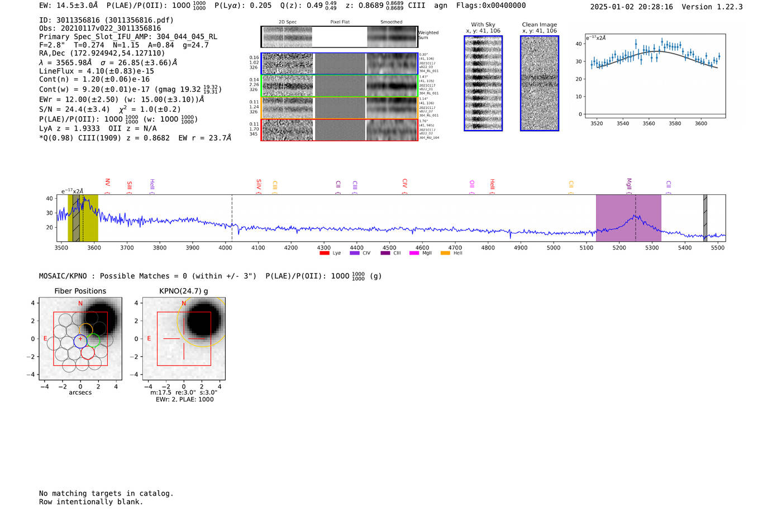Click the red-bordered 2D spectrum row
The width and height of the screenshot is (782, 532).
coord(339,130)
